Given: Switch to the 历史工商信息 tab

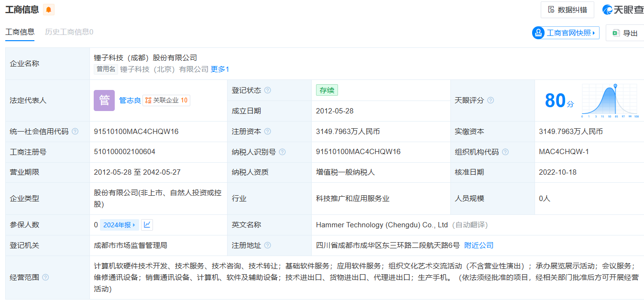Looking at the screenshot, I should point(69,32).
